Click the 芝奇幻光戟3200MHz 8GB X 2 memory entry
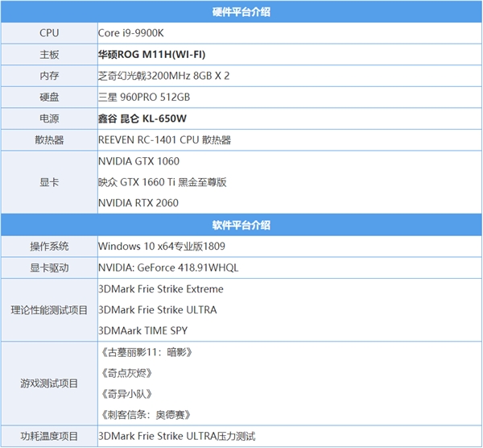Viewport: 483px width, 448px height. (163, 76)
